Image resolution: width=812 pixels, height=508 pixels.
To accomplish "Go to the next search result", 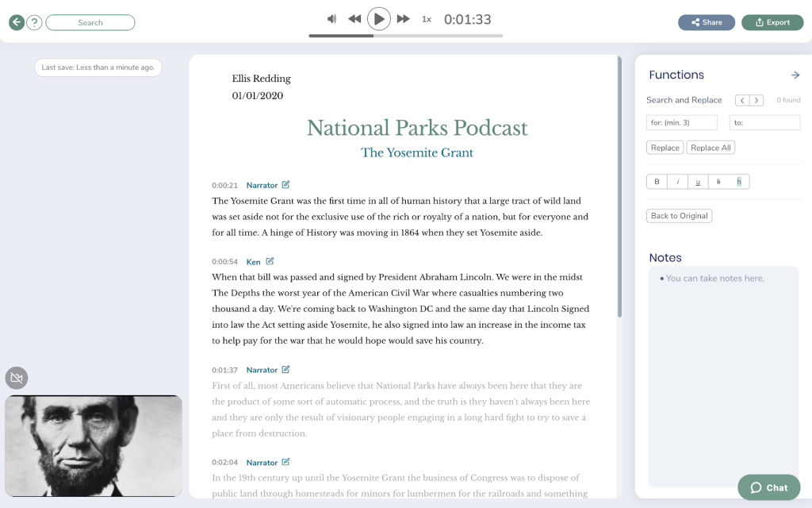I will pyautogui.click(x=757, y=100).
